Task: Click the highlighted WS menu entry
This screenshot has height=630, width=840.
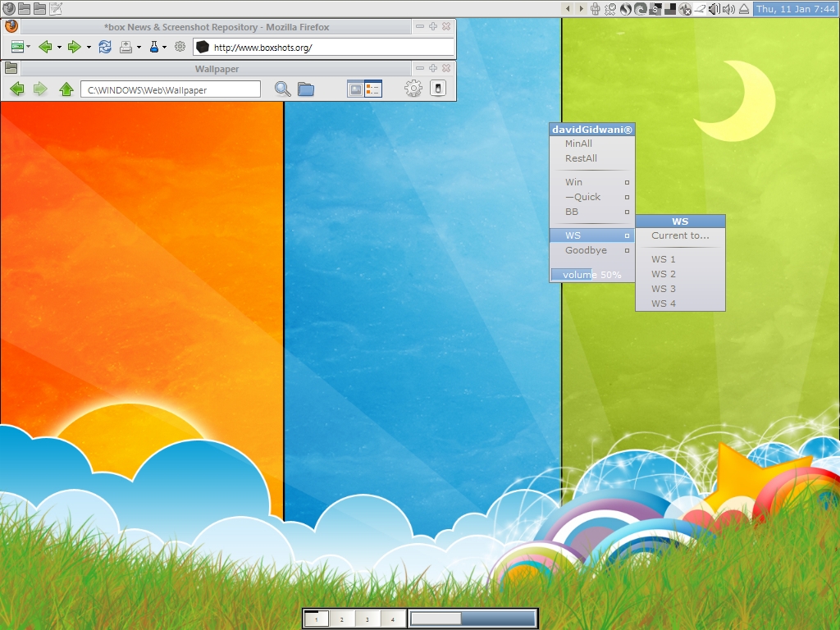Action: coord(592,235)
